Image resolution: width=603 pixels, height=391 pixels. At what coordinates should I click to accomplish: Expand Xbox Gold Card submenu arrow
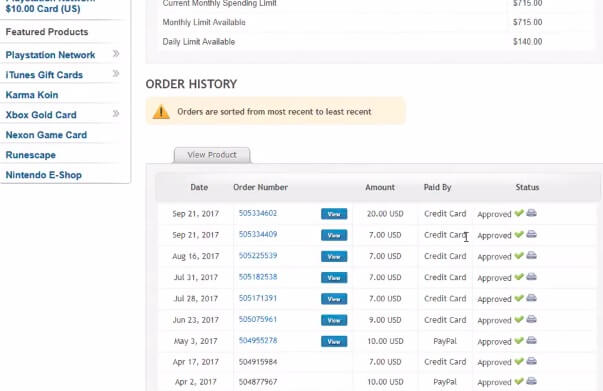click(116, 113)
